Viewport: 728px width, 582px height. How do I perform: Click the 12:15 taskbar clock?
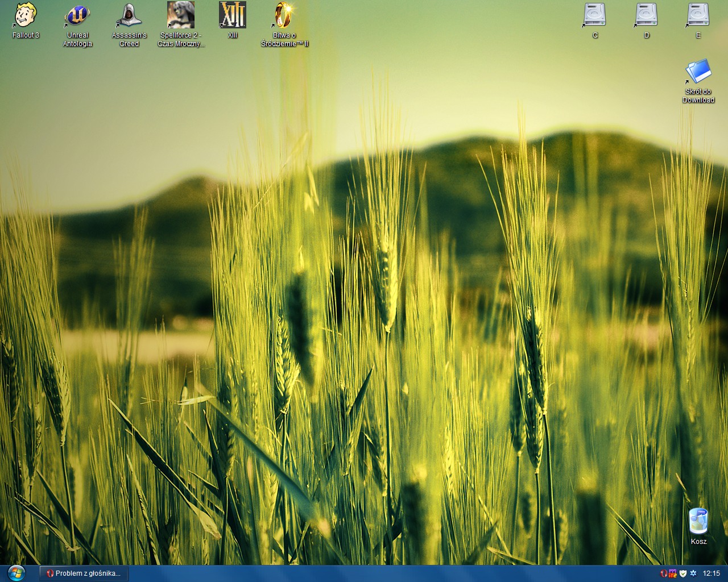(711, 573)
